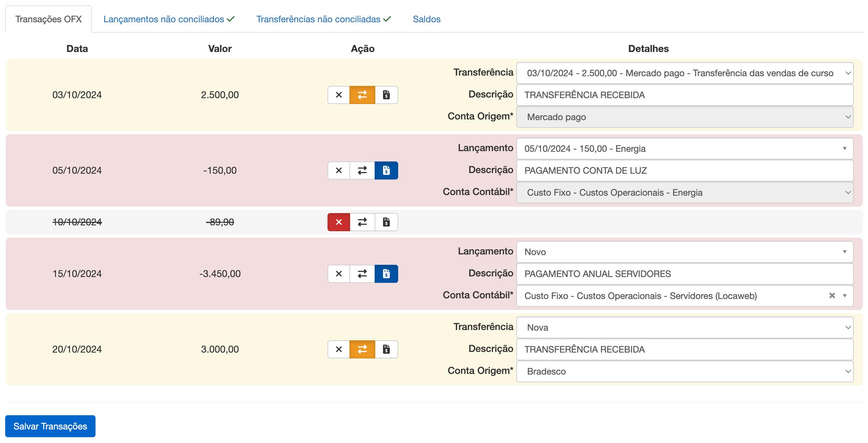Click entry document icon for 15/10/2024 row

[386, 273]
